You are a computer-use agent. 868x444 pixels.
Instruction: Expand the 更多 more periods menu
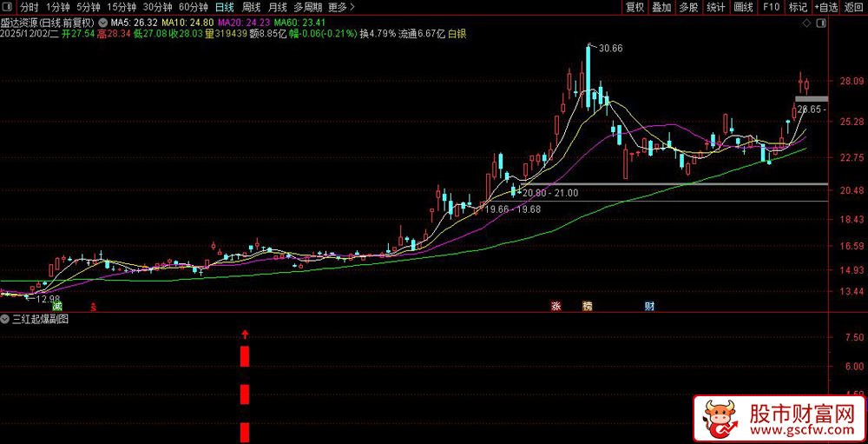click(341, 7)
